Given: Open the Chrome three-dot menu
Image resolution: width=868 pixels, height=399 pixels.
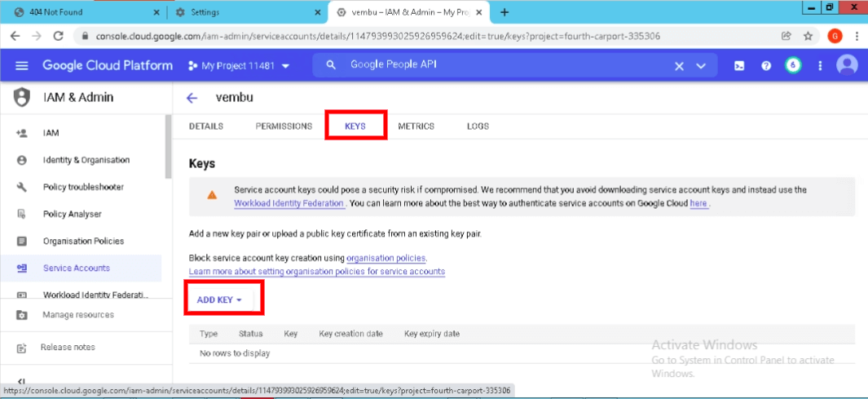Looking at the screenshot, I should [x=857, y=36].
